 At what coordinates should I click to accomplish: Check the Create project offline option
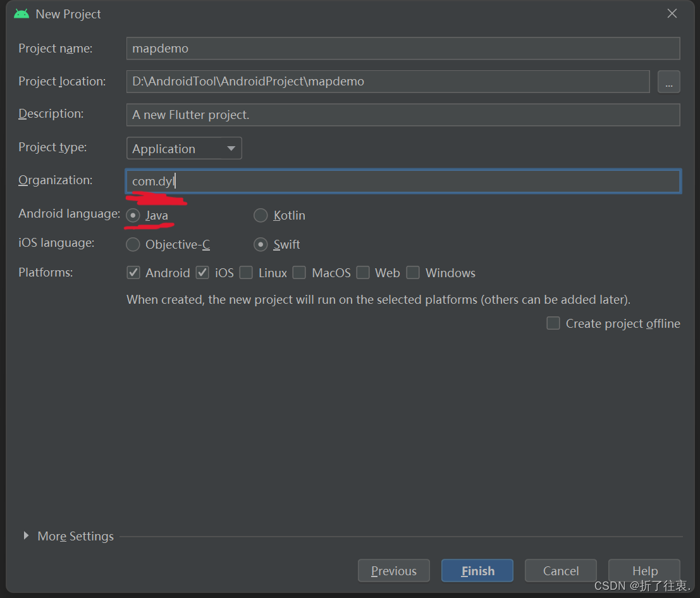(x=553, y=323)
